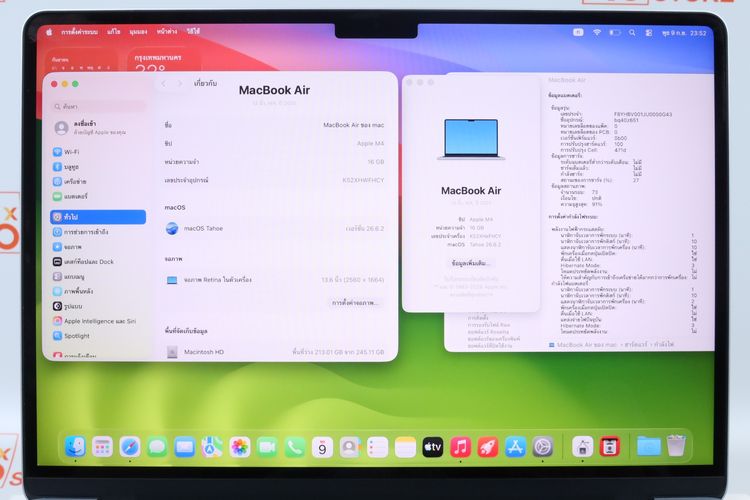Select Bluetooth (บลูทูธ) in sidebar
This screenshot has width=750, height=500.
click(98, 167)
